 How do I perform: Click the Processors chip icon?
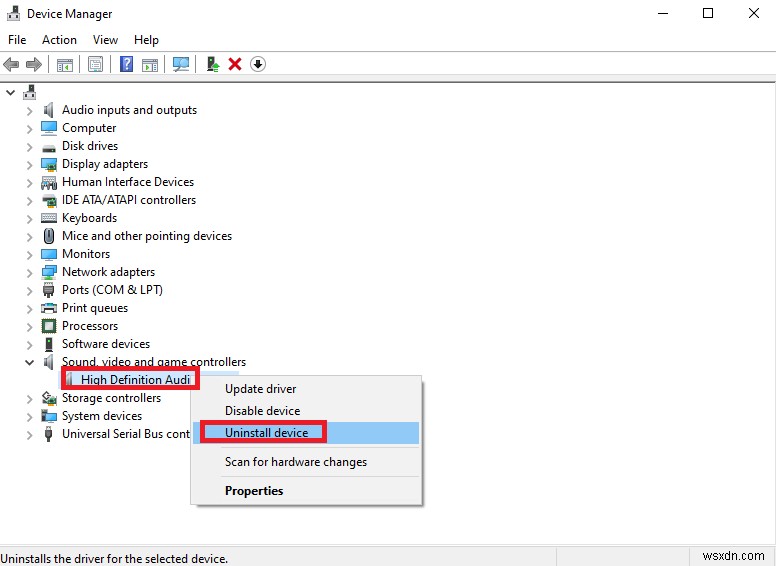49,326
